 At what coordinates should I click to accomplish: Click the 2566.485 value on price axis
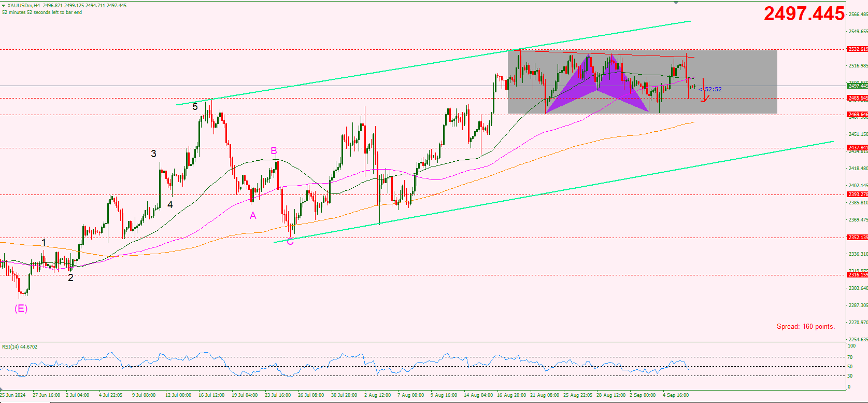pos(858,15)
